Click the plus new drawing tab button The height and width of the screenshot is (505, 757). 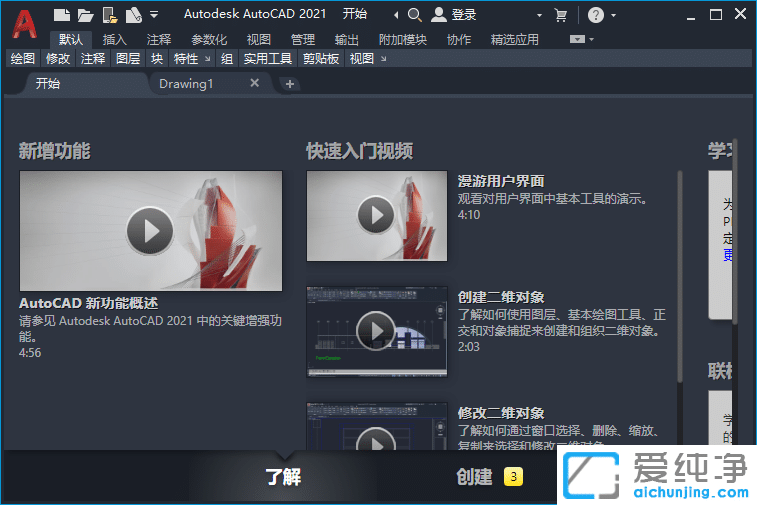290,84
